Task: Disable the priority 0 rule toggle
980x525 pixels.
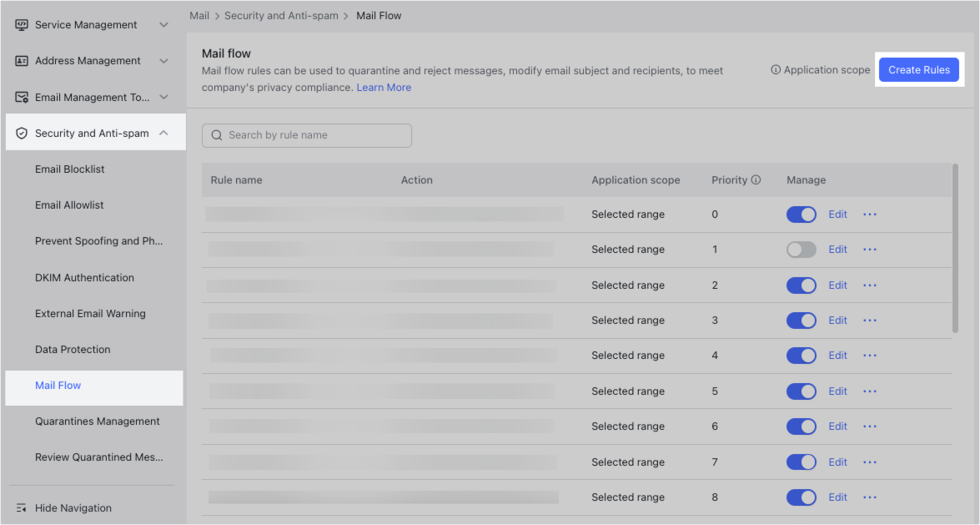Action: [802, 214]
